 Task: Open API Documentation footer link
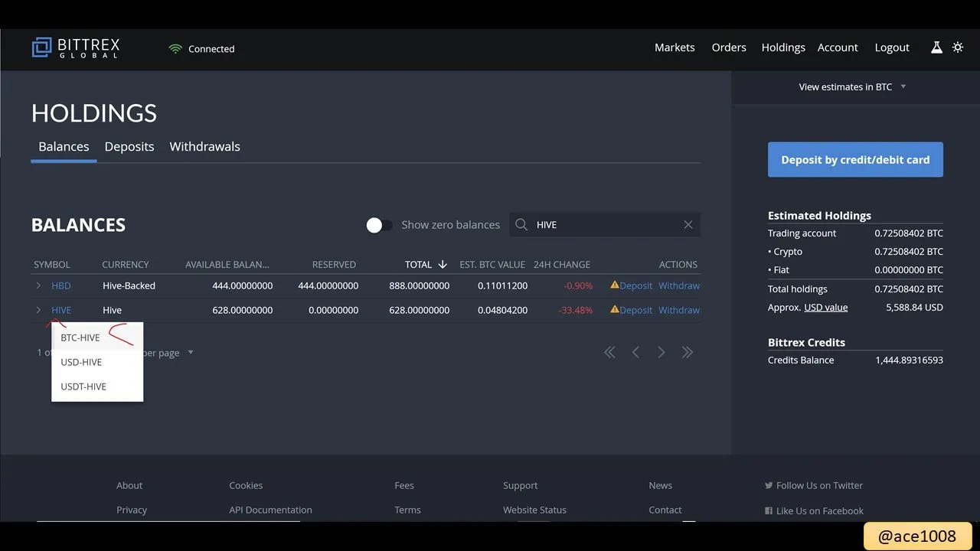pos(270,510)
